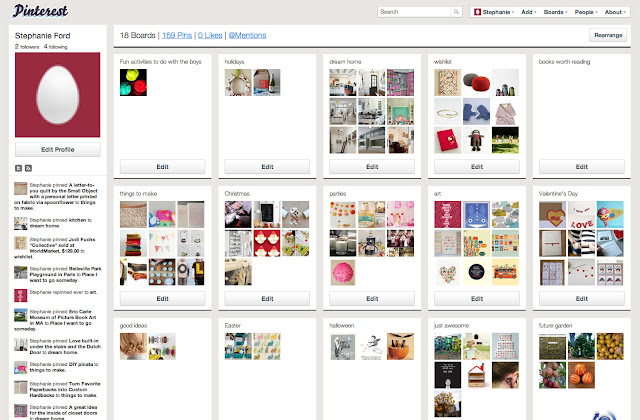Open the wreath pin in holidays board
Image resolution: width=640 pixels, height=420 pixels.
(238, 82)
